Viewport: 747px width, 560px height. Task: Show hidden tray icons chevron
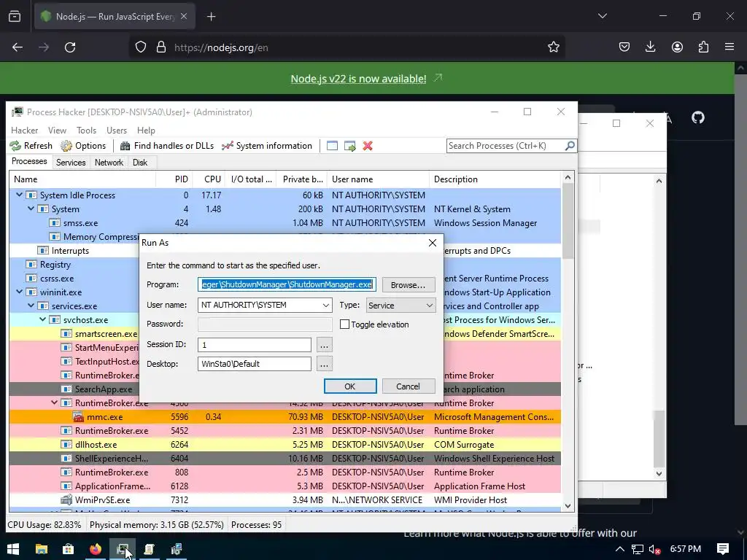(619, 549)
